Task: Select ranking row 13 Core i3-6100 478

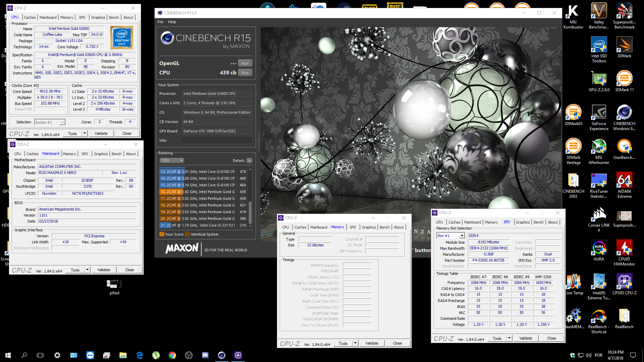Action: (204, 172)
